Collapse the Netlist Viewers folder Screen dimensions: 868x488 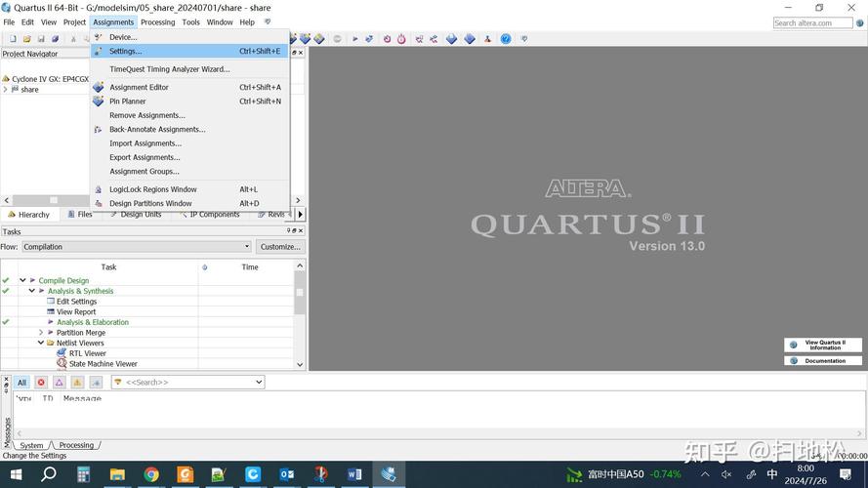(x=41, y=344)
